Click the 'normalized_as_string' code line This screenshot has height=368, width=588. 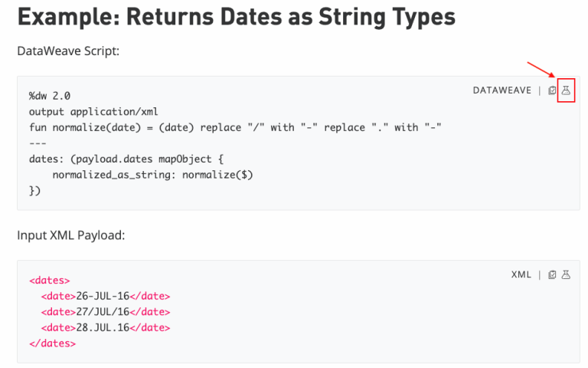[152, 175]
